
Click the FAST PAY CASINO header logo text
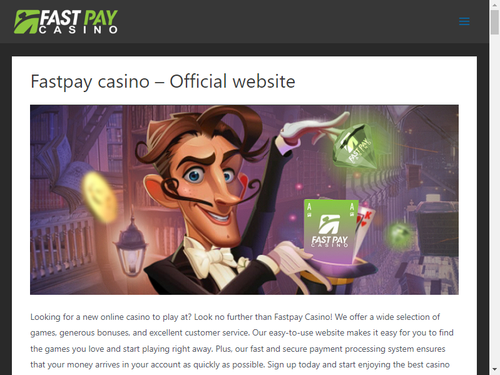(x=78, y=22)
